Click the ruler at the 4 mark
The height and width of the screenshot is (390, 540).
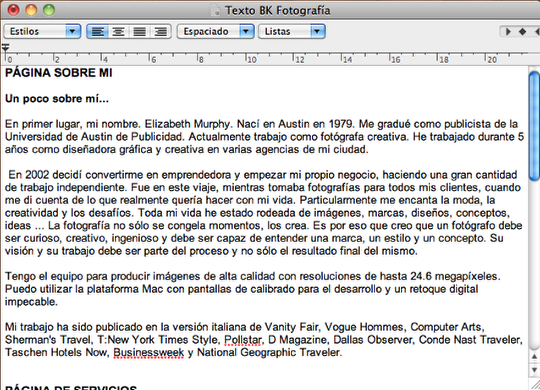105,59
